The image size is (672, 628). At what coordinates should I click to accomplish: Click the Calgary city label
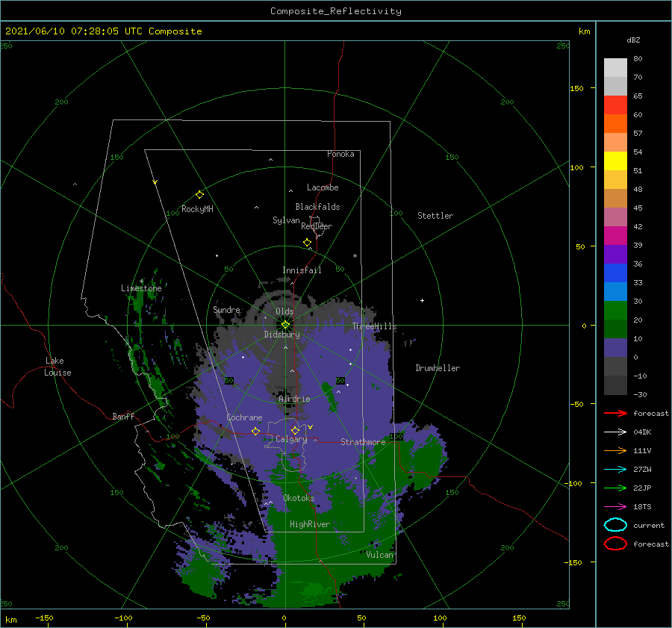[x=291, y=439]
